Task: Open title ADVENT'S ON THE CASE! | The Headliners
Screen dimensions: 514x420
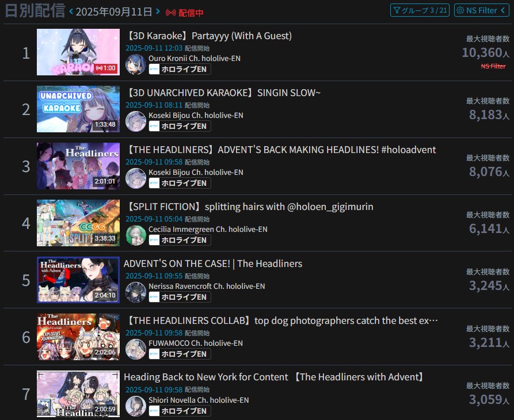Action: point(213,264)
